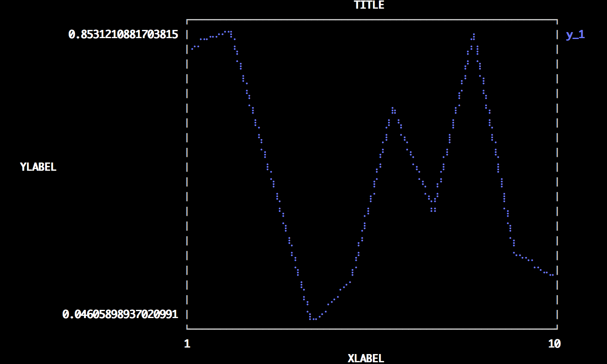The image size is (607, 364).
Task: Click the y-axis maximum value 0.8531210881703815
Action: pos(123,35)
